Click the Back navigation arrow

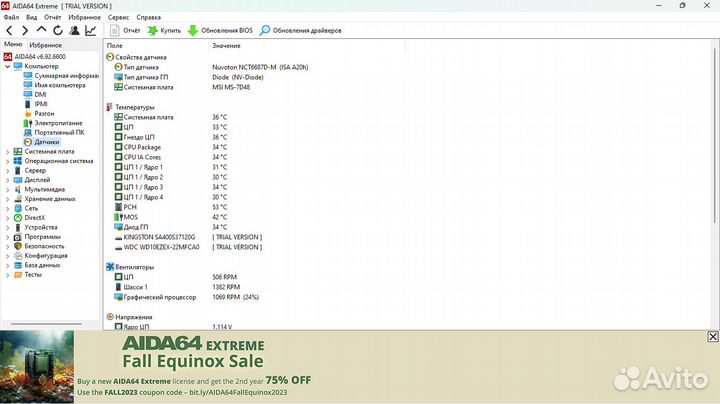(x=9, y=30)
